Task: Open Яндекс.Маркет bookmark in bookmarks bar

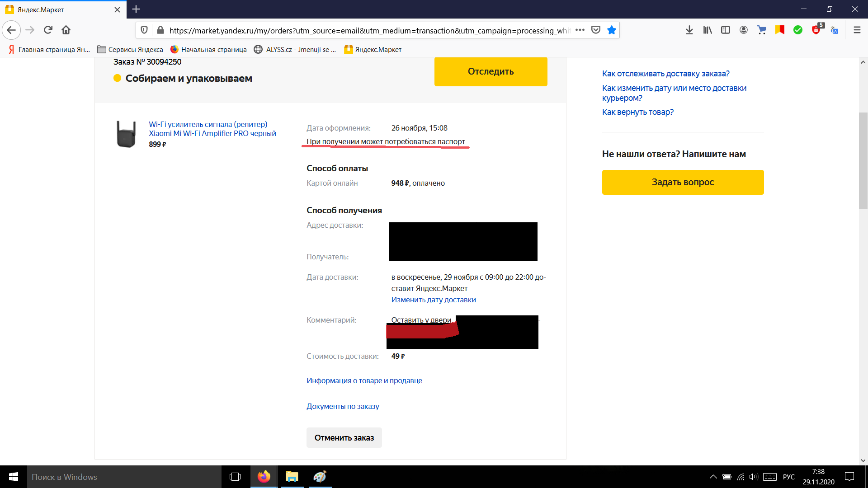Action: coord(373,50)
